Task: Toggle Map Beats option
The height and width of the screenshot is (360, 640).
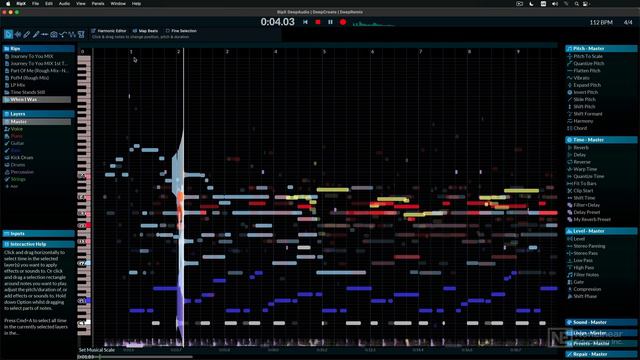Action: [x=145, y=31]
